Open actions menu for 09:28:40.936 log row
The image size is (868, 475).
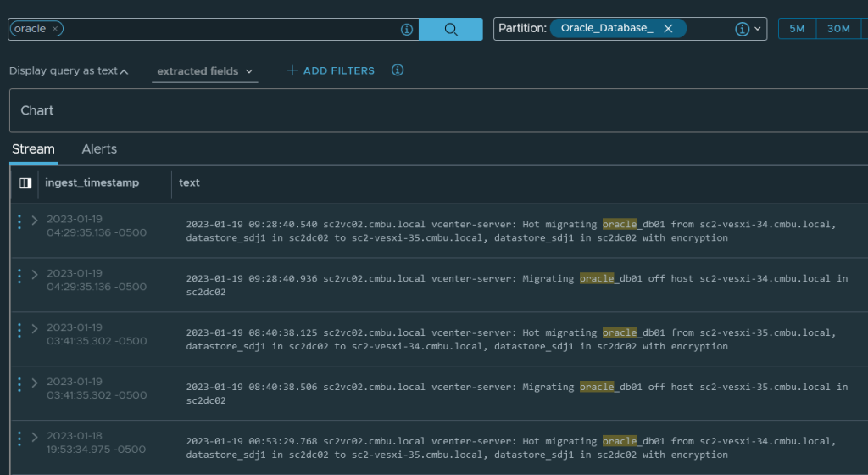pos(19,276)
